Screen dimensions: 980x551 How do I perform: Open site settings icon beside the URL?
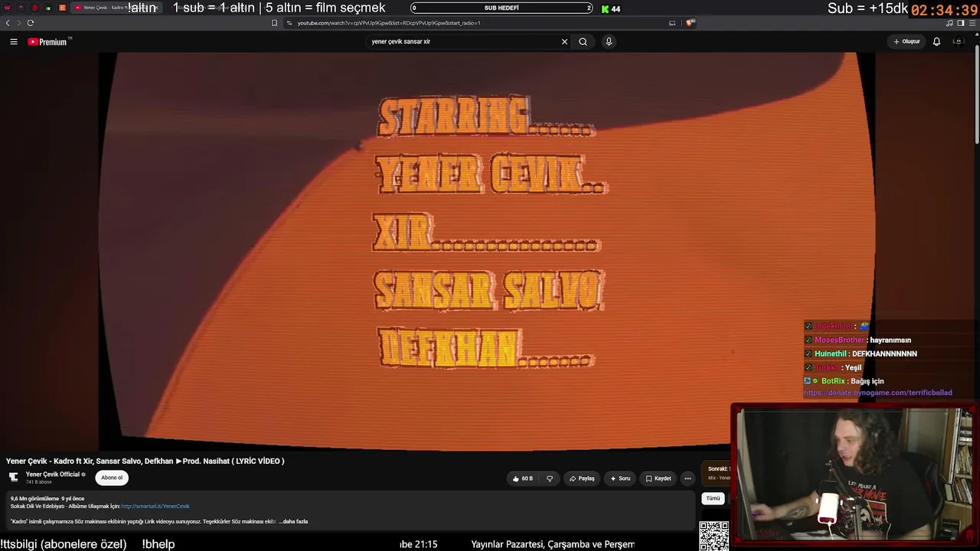[x=289, y=23]
